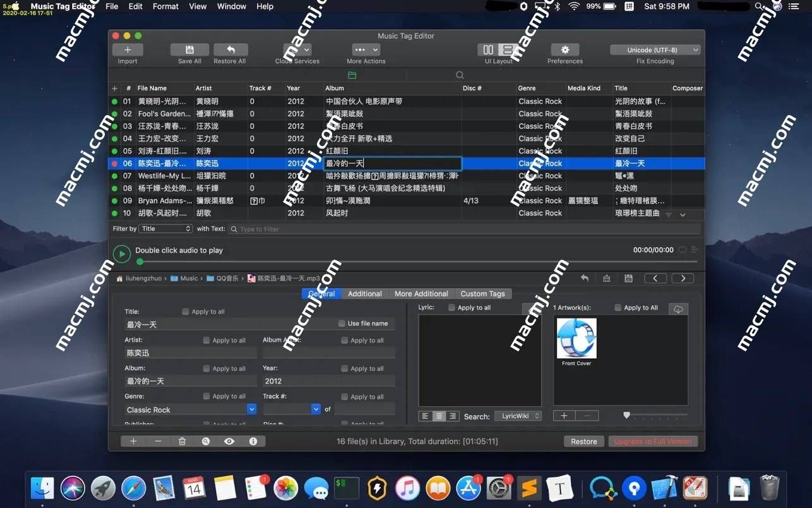Click the revert arrow icon in path bar
This screenshot has width=812, height=508.
point(585,278)
